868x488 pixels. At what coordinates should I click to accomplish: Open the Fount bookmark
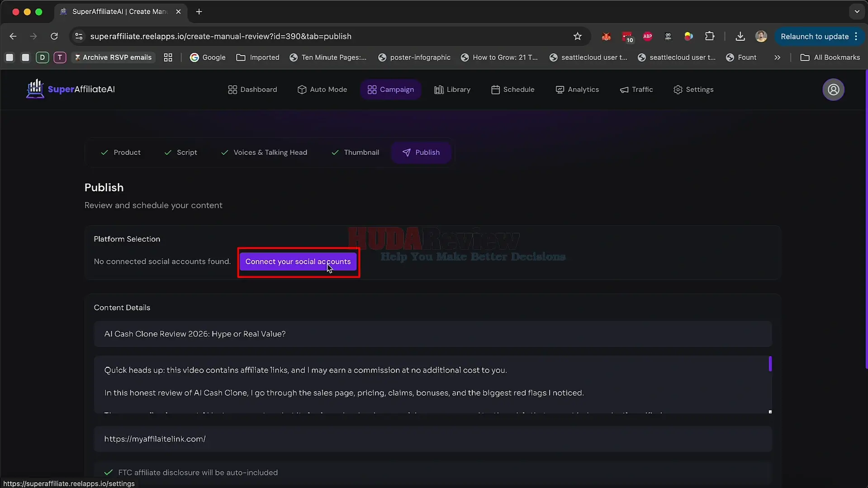(x=741, y=57)
